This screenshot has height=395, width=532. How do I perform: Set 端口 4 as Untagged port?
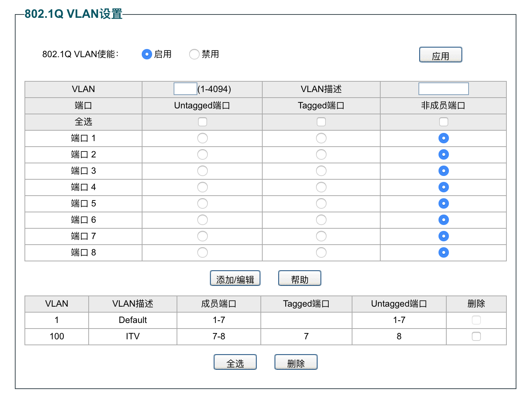(203, 187)
